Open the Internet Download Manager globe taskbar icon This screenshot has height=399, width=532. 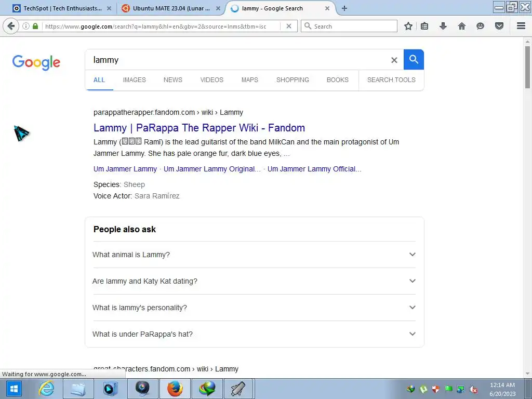207,389
